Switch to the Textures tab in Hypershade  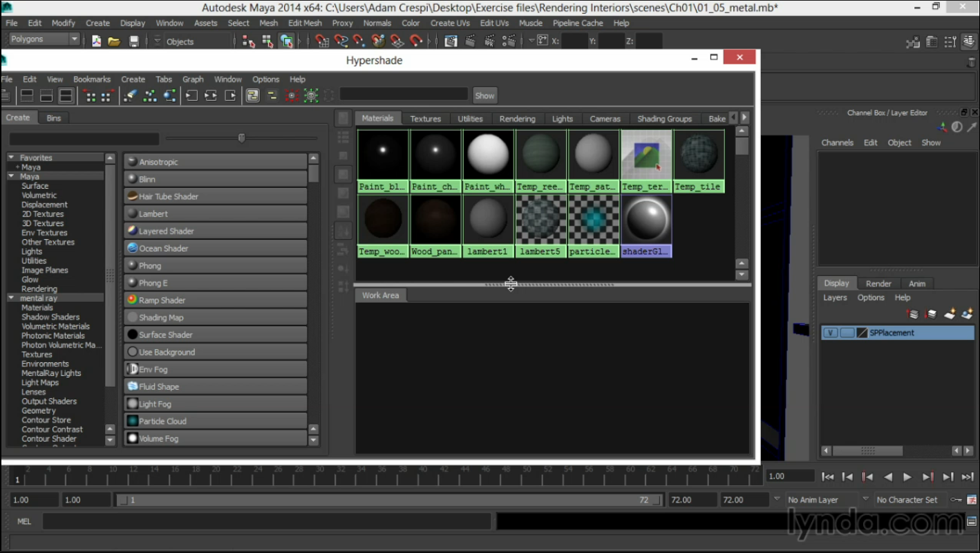tap(425, 119)
